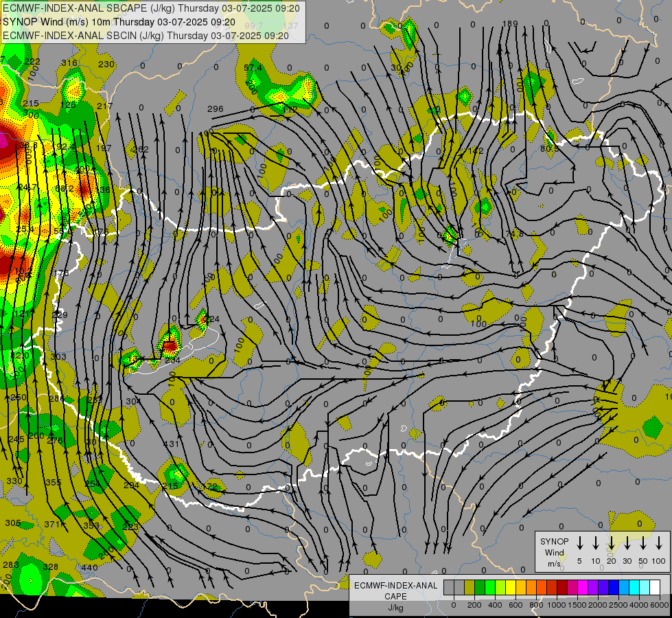The image size is (672, 618).
Task: Select the dark green swatch in CAPE bar
Action: [x=480, y=587]
